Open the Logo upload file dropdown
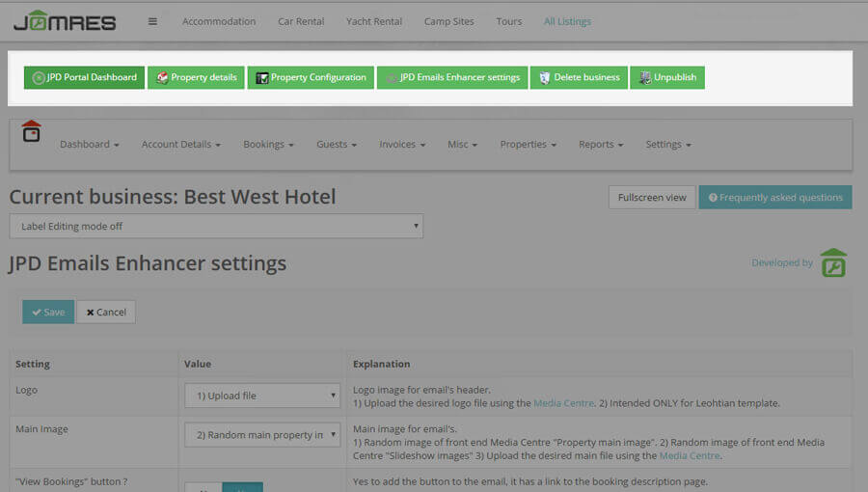The width and height of the screenshot is (868, 492). 262,396
